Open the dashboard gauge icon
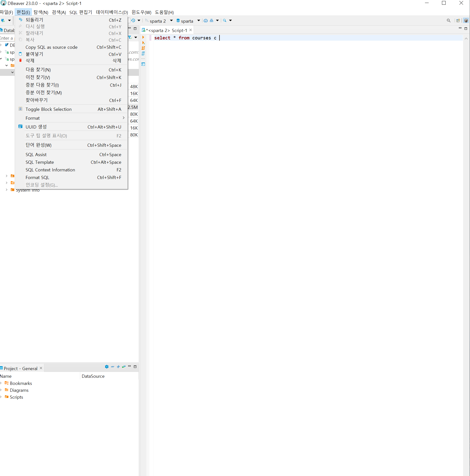This screenshot has width=470, height=476. pyautogui.click(x=205, y=20)
